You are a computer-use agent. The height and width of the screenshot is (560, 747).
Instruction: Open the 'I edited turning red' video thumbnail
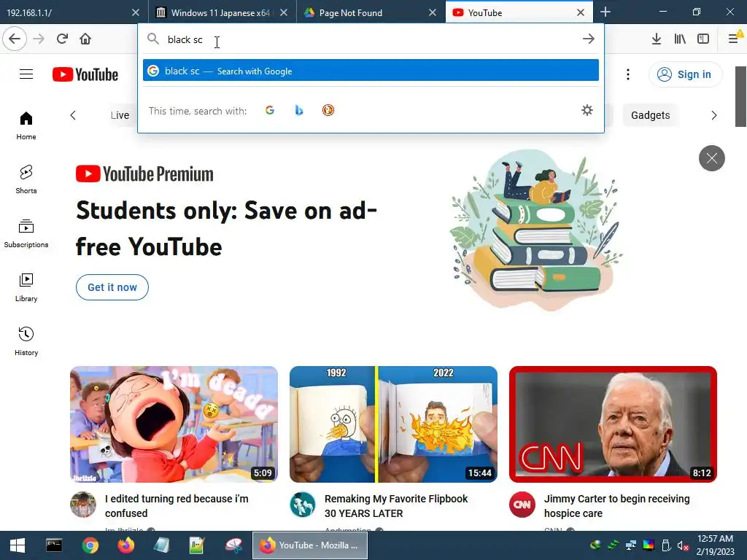point(174,424)
